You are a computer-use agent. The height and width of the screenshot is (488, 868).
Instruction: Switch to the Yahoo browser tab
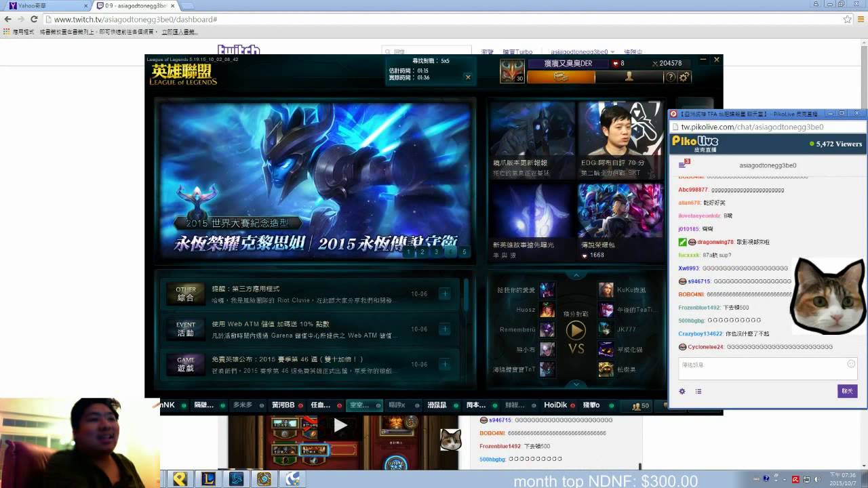[x=47, y=5]
